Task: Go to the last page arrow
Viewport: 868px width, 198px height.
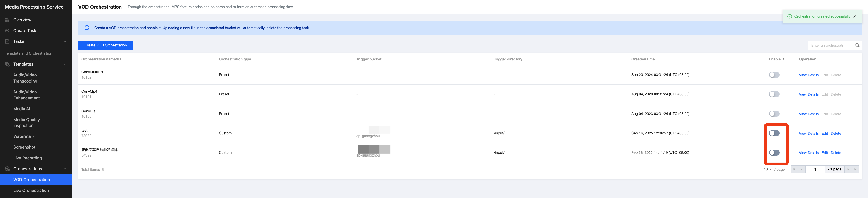Action: [x=855, y=169]
